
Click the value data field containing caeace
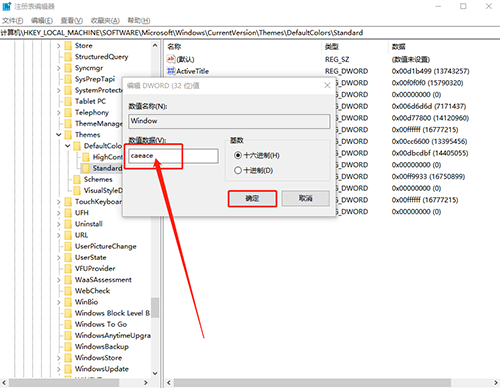pyautogui.click(x=173, y=156)
